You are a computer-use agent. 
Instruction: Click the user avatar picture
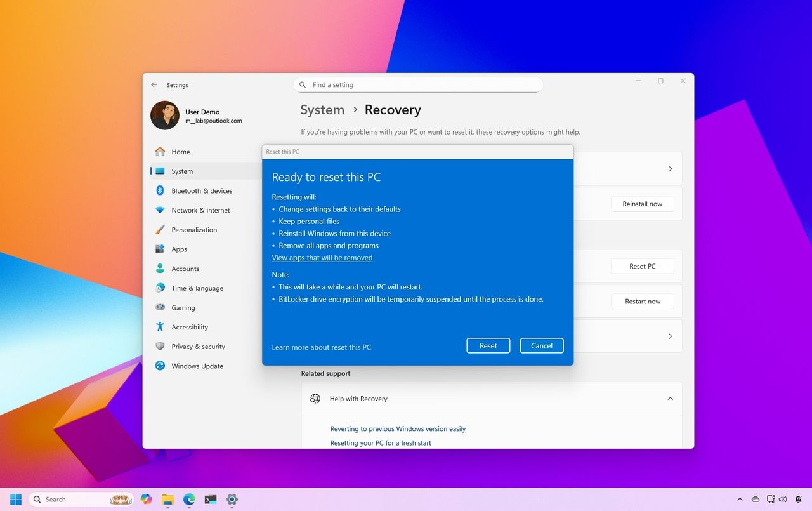click(164, 115)
